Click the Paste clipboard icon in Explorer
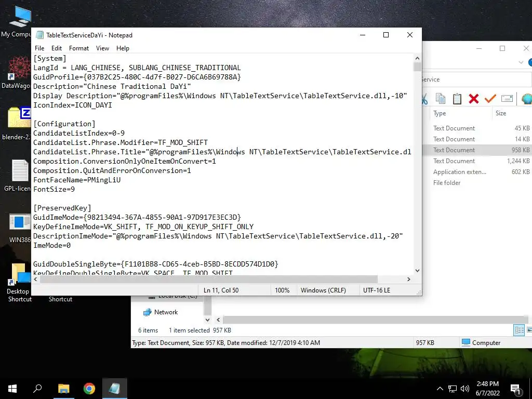The image size is (532, 399). tap(457, 99)
